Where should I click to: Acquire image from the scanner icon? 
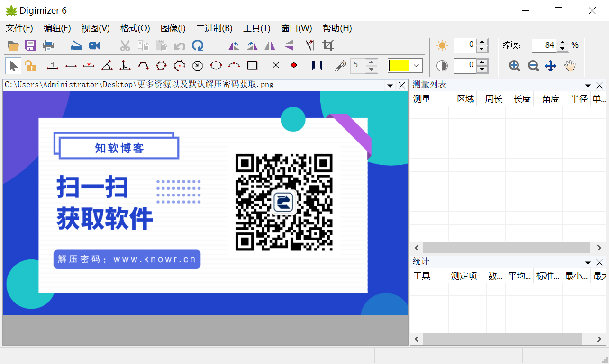tap(76, 46)
